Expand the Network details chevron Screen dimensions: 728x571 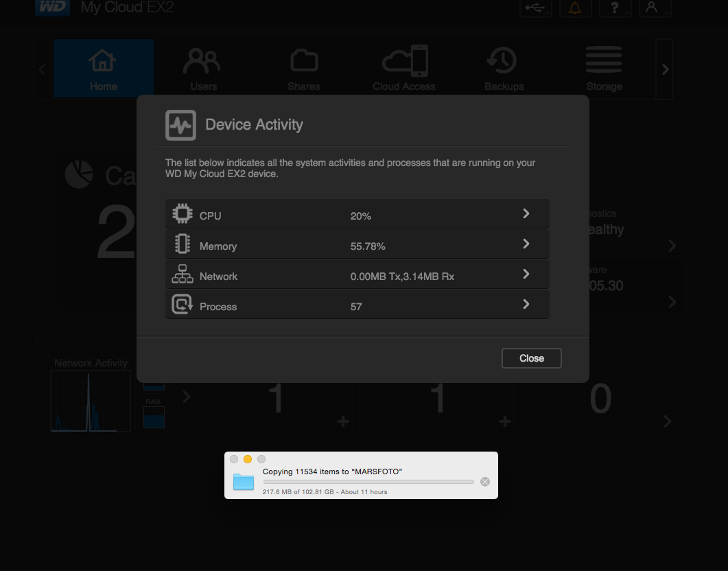coord(526,274)
